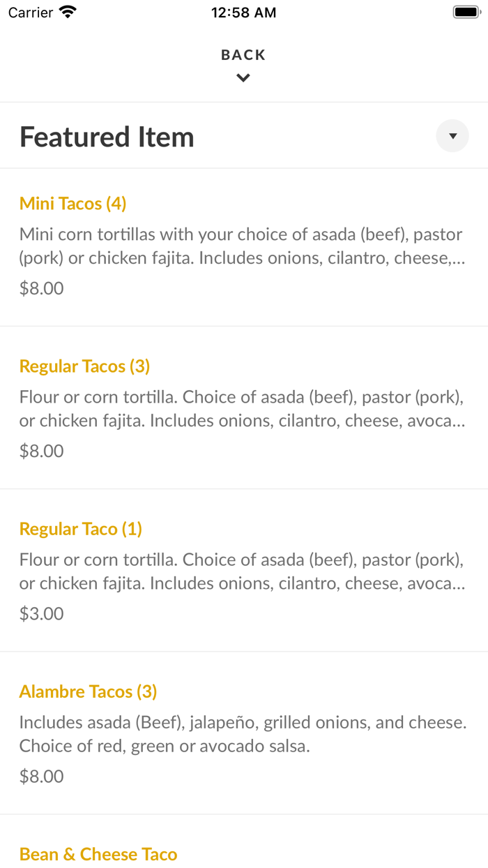Screen dimensions: 488x868
Task: Select the $3.00 price of Regular Taco
Action: (42, 613)
